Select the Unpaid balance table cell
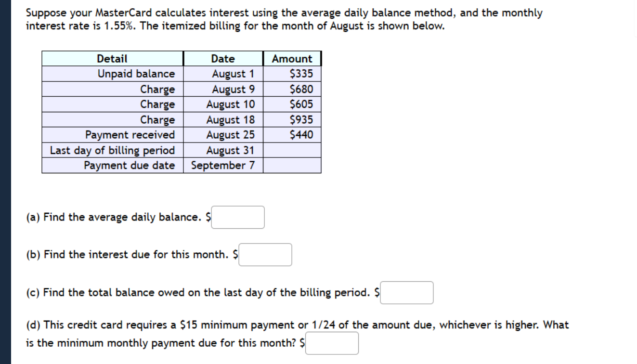Screen dimensions: 637x364 point(112,74)
